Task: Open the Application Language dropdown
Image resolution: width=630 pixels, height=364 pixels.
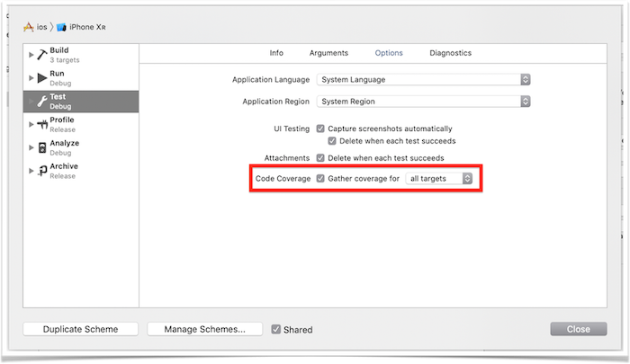Action: click(424, 80)
